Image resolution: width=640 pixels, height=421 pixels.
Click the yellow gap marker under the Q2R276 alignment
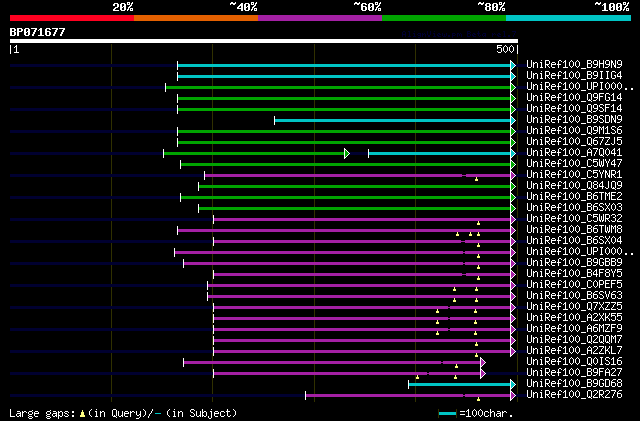point(478,399)
